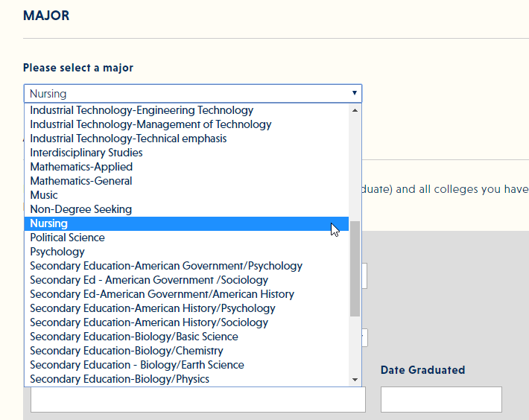The image size is (529, 420).
Task: Choose Interdisciplinary Studies major
Action: pos(86,153)
